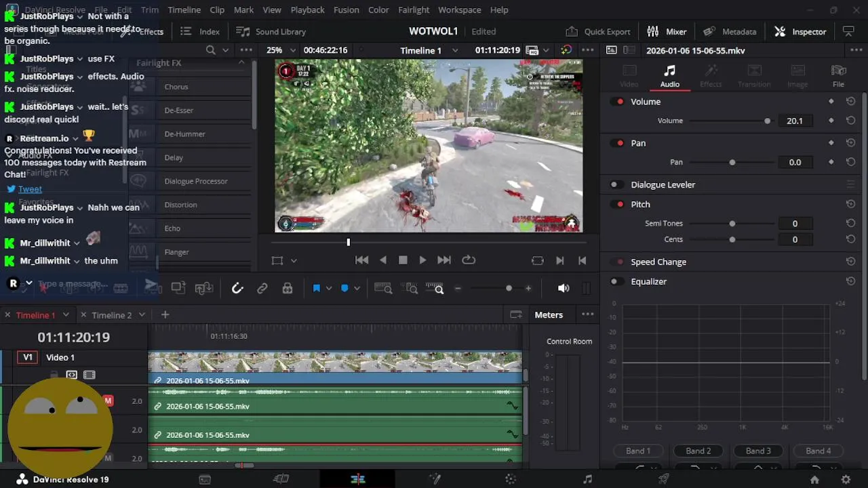868x488 pixels.
Task: Open the Media page icon
Action: (x=205, y=479)
